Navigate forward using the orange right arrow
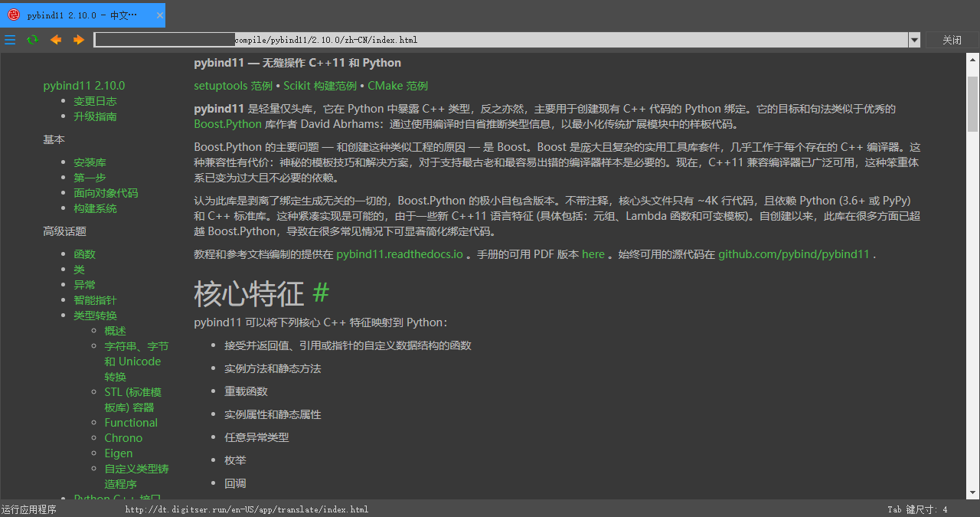 [78, 40]
